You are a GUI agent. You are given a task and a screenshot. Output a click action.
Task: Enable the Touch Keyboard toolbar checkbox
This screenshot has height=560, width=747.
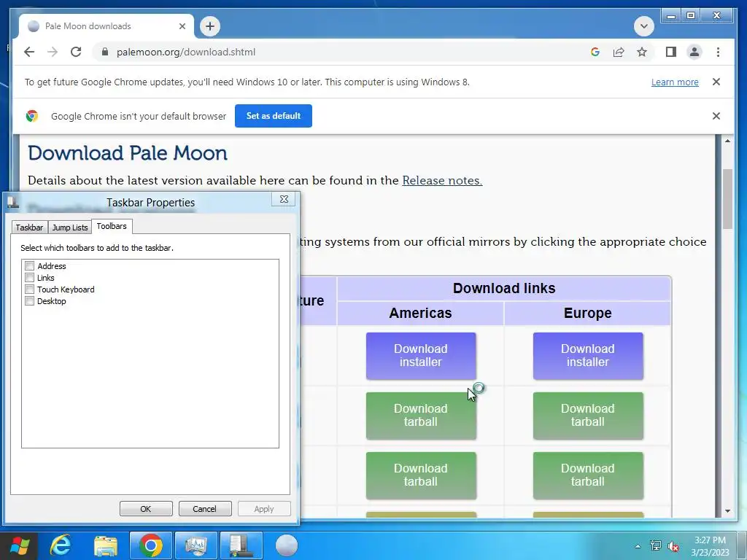29,289
